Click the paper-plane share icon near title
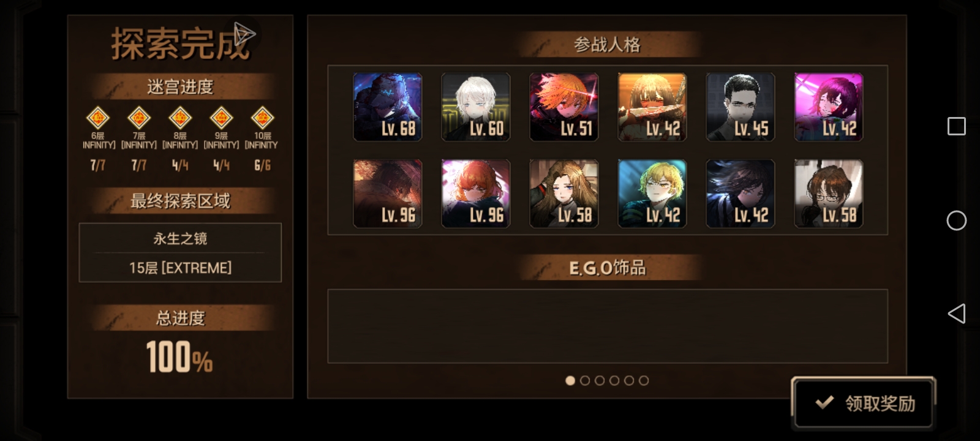 pyautogui.click(x=243, y=34)
